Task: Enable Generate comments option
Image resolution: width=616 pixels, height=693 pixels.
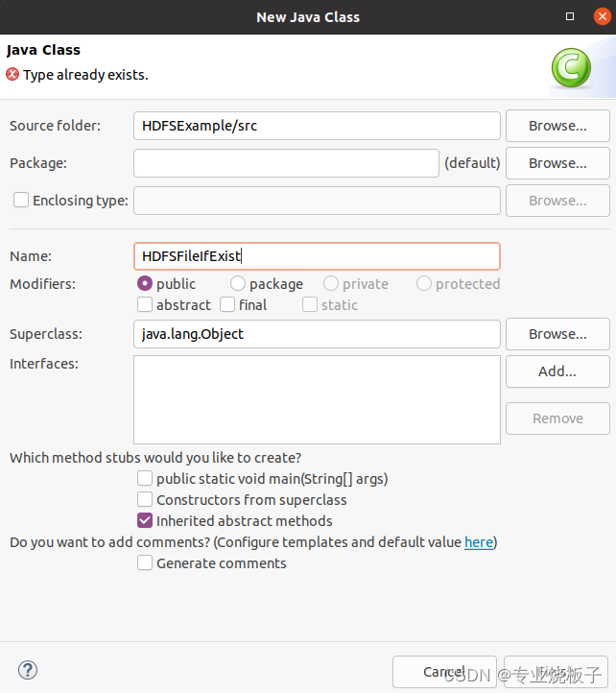Action: 145,563
